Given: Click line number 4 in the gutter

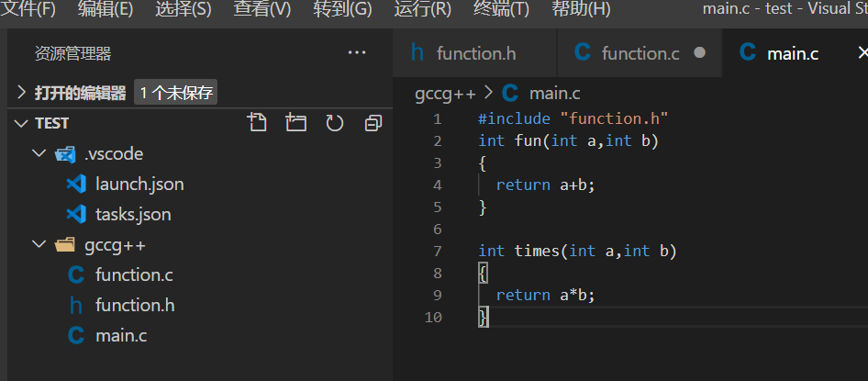Looking at the screenshot, I should [438, 185].
